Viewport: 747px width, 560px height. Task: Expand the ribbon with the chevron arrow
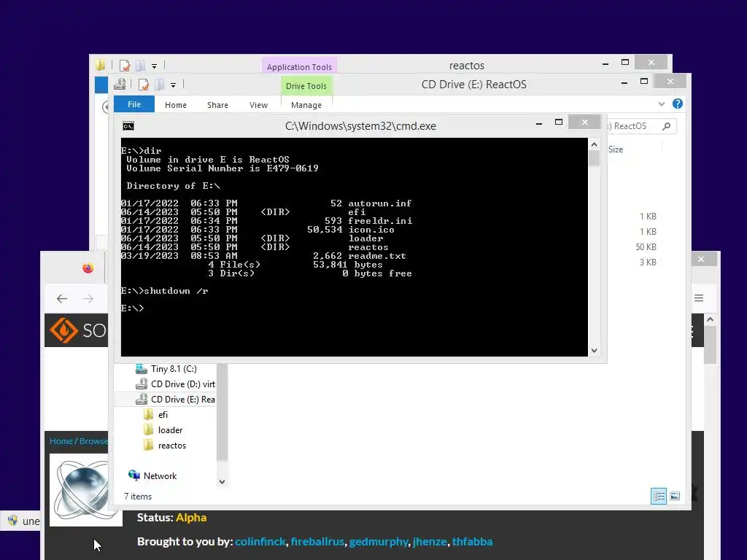click(x=661, y=104)
